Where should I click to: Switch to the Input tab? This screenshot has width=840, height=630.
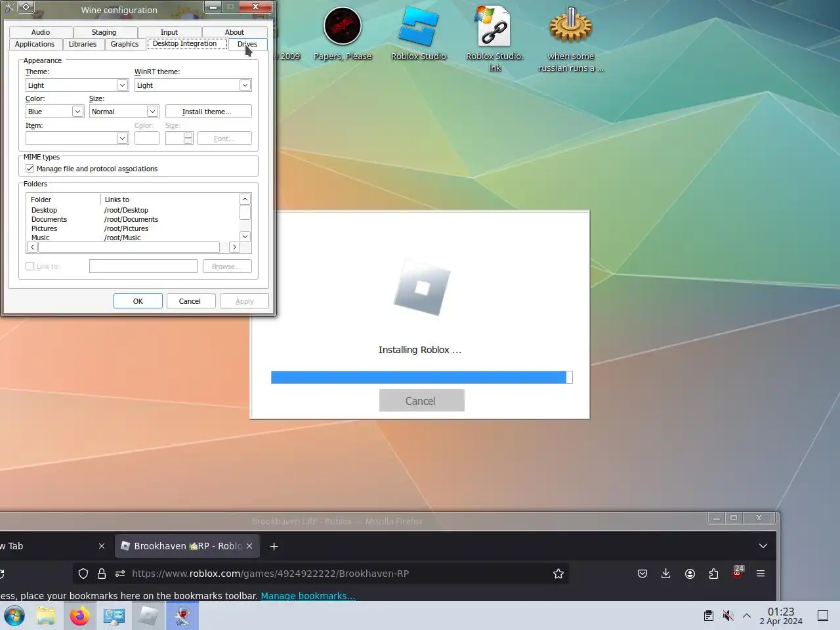(x=169, y=32)
